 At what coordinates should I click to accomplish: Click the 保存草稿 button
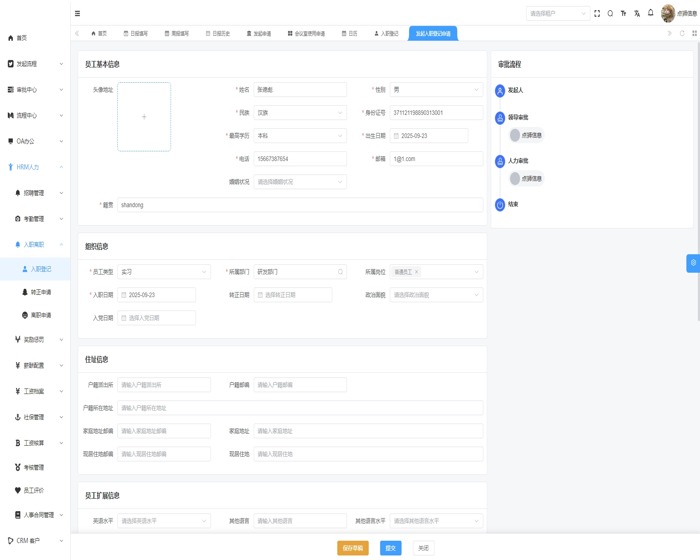(x=354, y=548)
